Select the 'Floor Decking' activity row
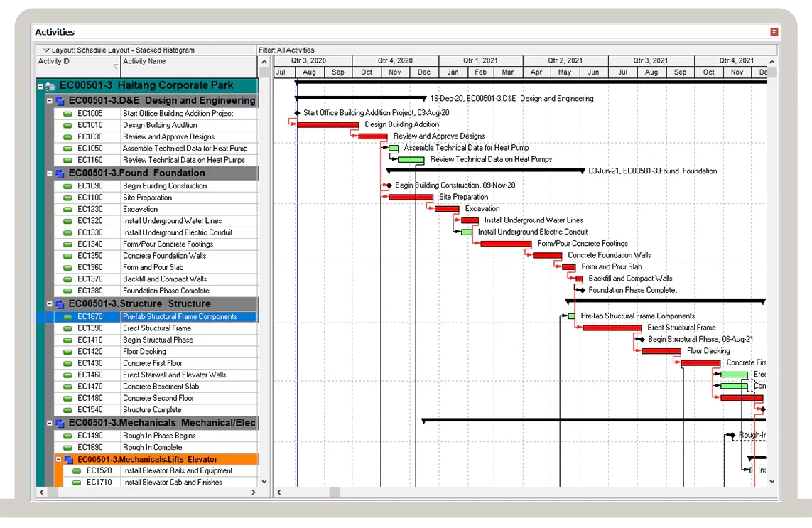This screenshot has width=812, height=528. pos(156,352)
